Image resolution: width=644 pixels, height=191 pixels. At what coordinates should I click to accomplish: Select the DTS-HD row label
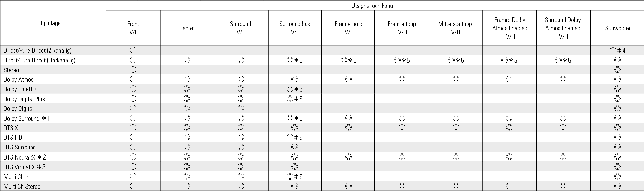(x=13, y=137)
